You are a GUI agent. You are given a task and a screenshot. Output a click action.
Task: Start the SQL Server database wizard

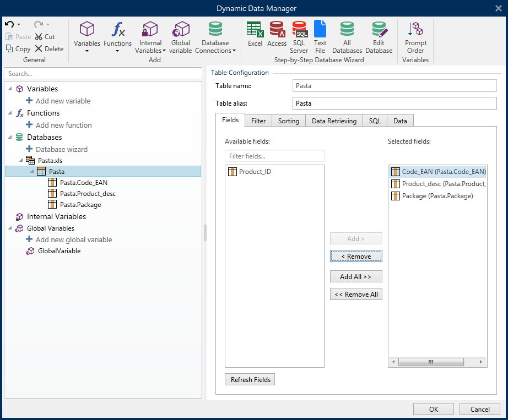299,36
